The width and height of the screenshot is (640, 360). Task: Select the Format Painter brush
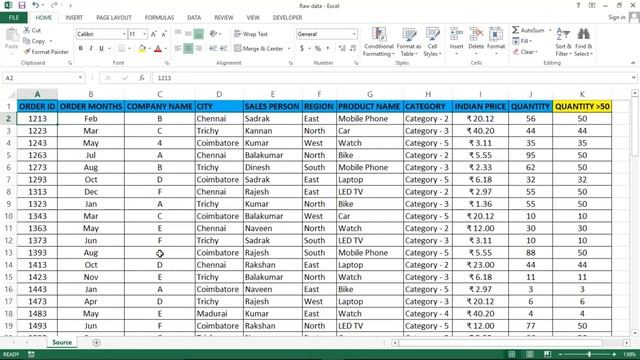[46, 52]
